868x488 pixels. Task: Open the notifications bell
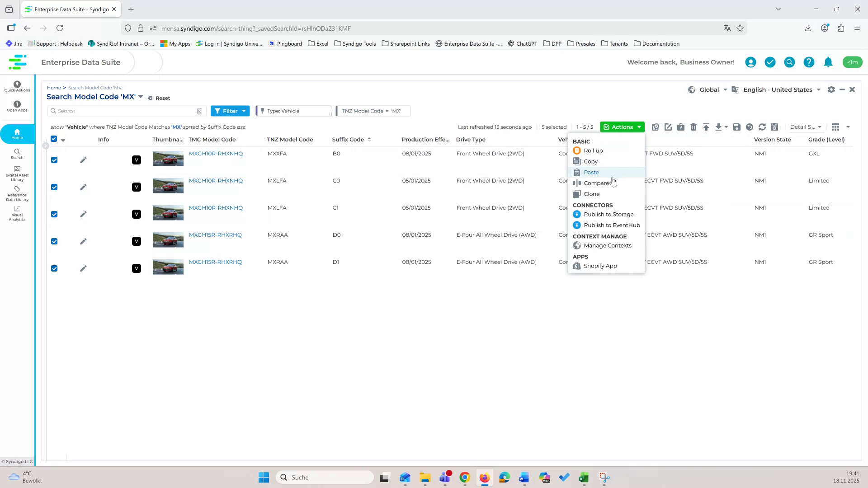click(828, 62)
